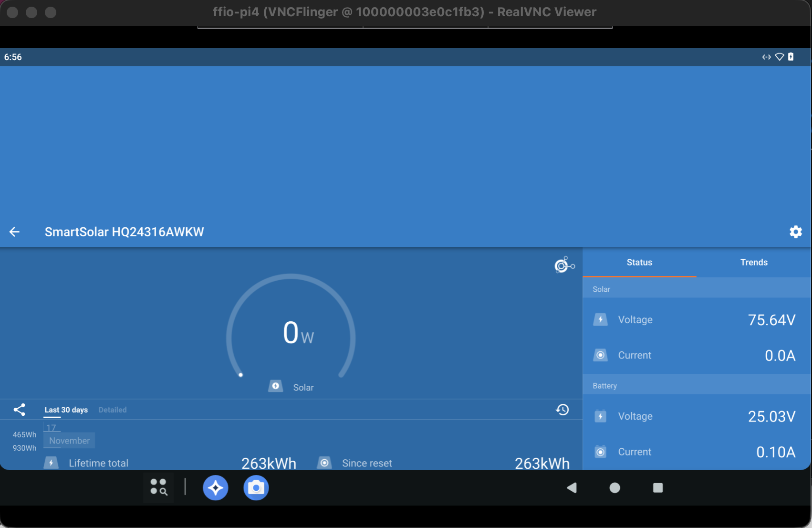
Task: Tap the share icon in history panel
Action: [x=20, y=410]
